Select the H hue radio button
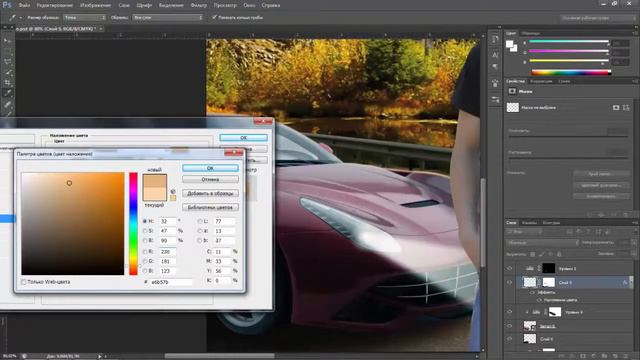640x360 pixels. 145,221
